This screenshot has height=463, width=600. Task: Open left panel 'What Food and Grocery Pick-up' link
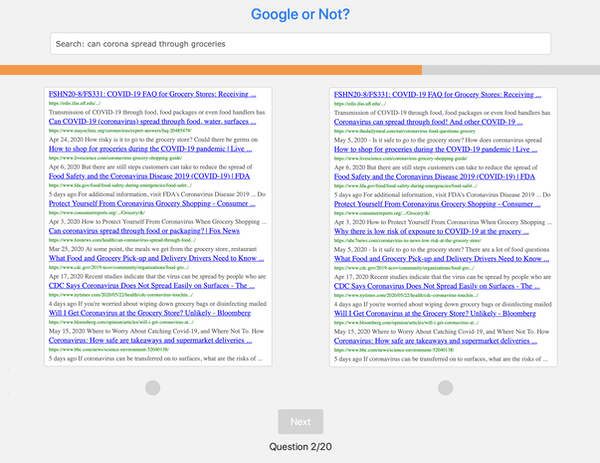pos(156,258)
